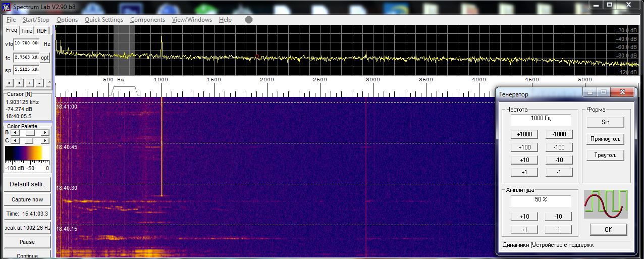This screenshot has width=644, height=259.
Task: Open the Components menu
Action: point(147,20)
